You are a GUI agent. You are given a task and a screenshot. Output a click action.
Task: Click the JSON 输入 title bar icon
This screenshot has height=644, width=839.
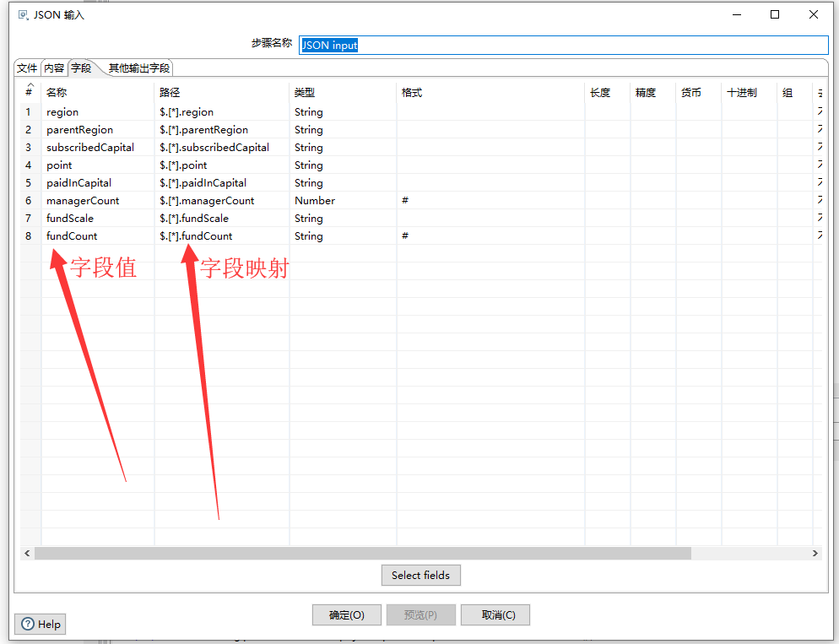tap(21, 14)
